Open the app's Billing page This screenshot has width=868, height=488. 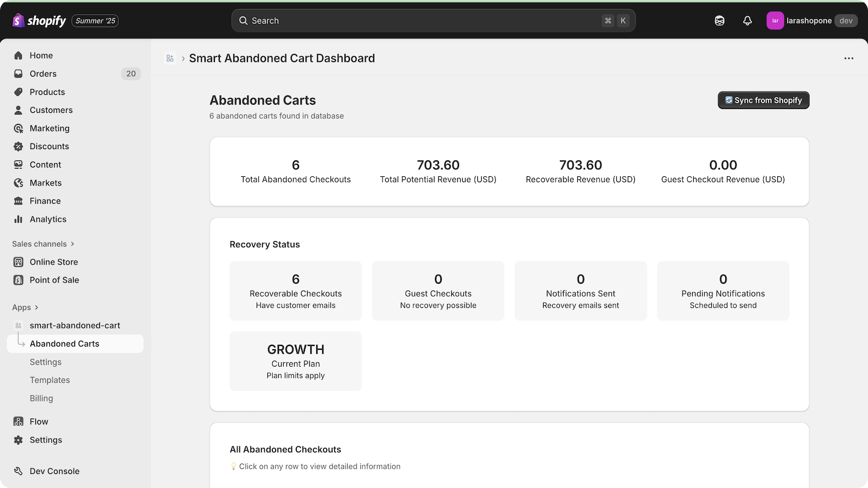41,398
